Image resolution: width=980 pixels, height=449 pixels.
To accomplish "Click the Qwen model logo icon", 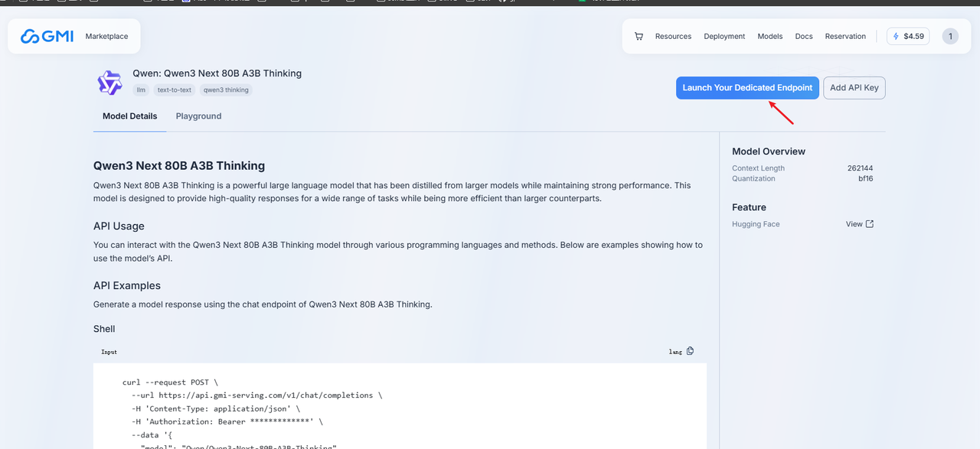I will [x=109, y=82].
